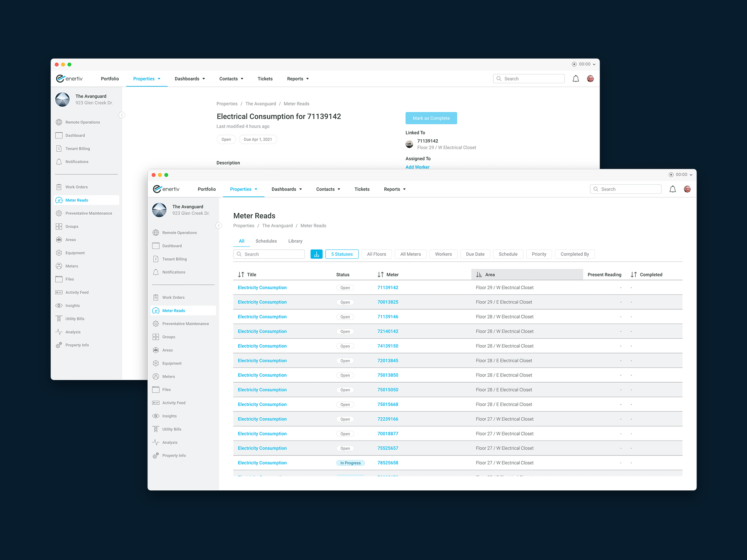Click the Mark as Complete button
Image resolution: width=747 pixels, height=560 pixels.
pyautogui.click(x=431, y=118)
